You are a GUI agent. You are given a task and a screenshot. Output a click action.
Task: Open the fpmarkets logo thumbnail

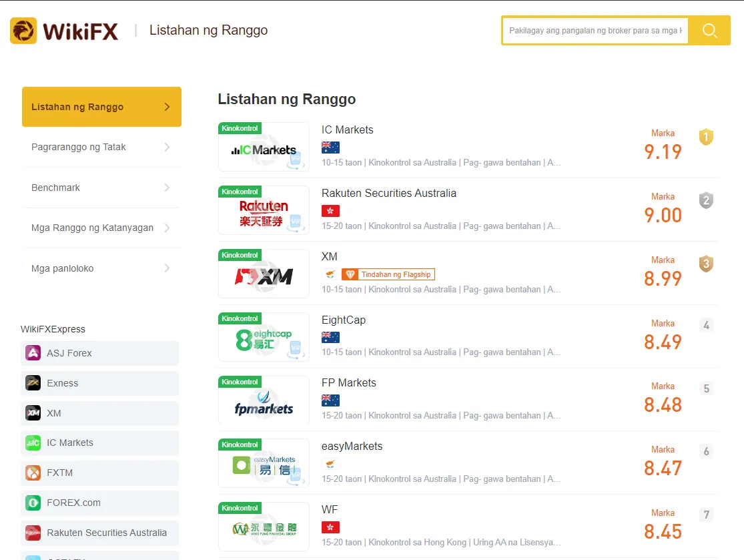coord(264,400)
